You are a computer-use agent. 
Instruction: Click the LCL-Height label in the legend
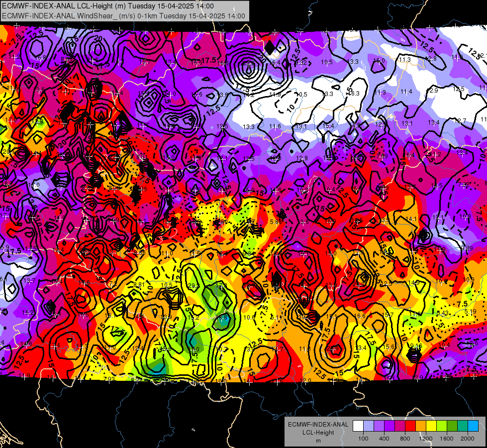click(318, 433)
